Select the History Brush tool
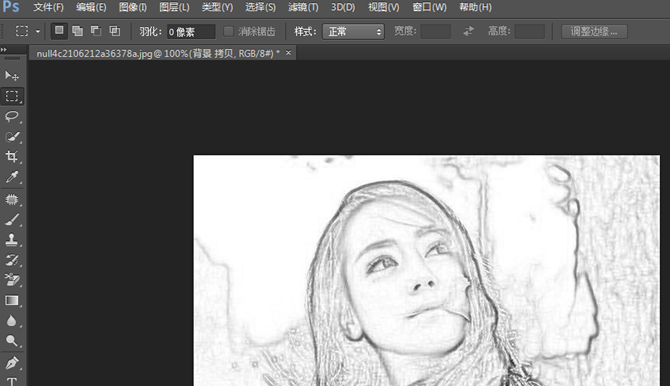The width and height of the screenshot is (670, 386). pyautogui.click(x=12, y=260)
